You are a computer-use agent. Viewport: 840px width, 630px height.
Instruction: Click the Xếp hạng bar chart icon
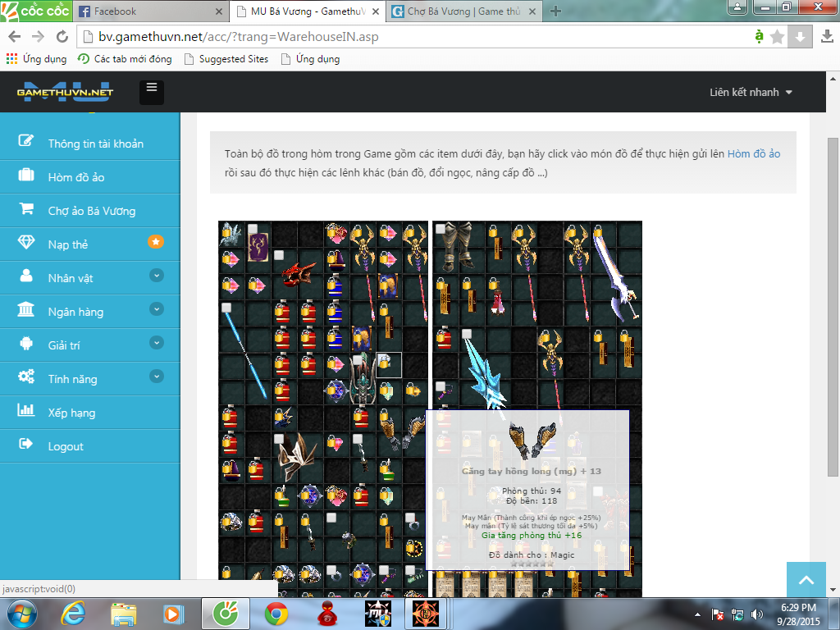pos(25,411)
